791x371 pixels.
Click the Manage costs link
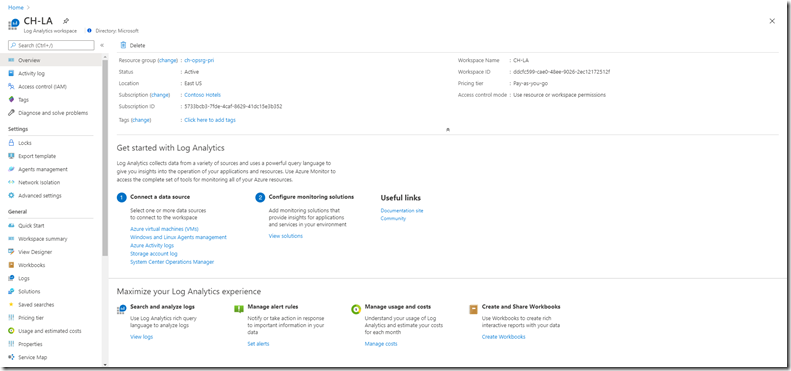pyautogui.click(x=381, y=344)
